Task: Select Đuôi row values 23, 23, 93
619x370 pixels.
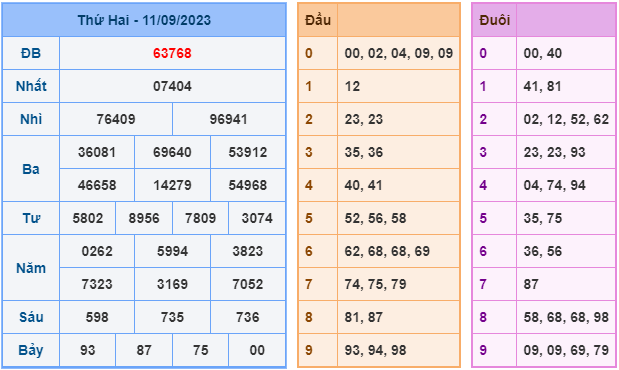Action: (554, 152)
